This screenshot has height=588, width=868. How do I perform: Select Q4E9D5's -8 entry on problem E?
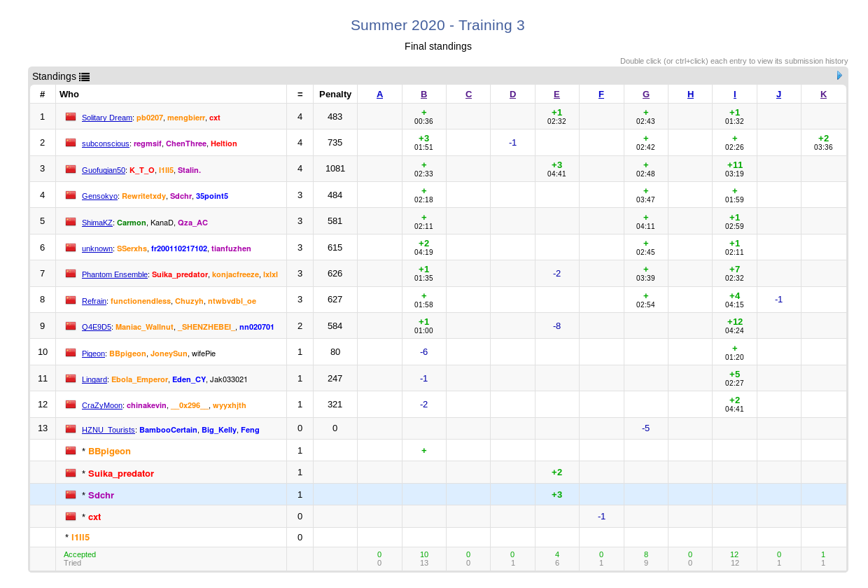click(556, 325)
